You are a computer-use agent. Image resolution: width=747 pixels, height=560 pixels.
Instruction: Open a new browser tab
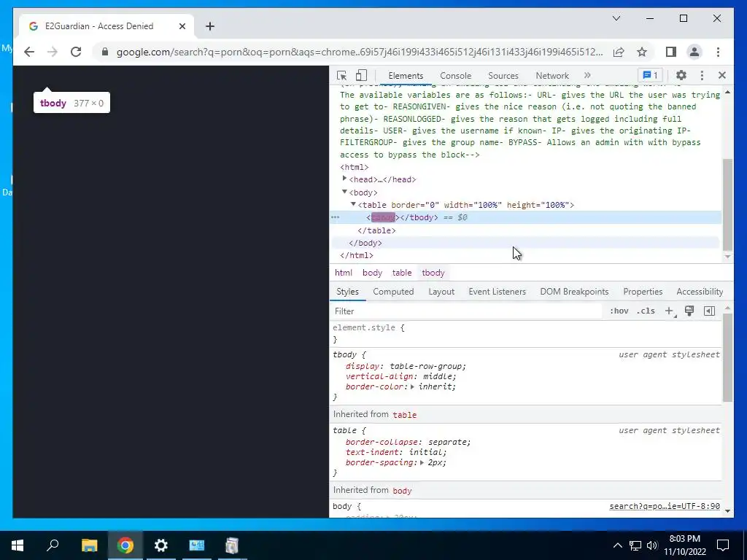[210, 26]
